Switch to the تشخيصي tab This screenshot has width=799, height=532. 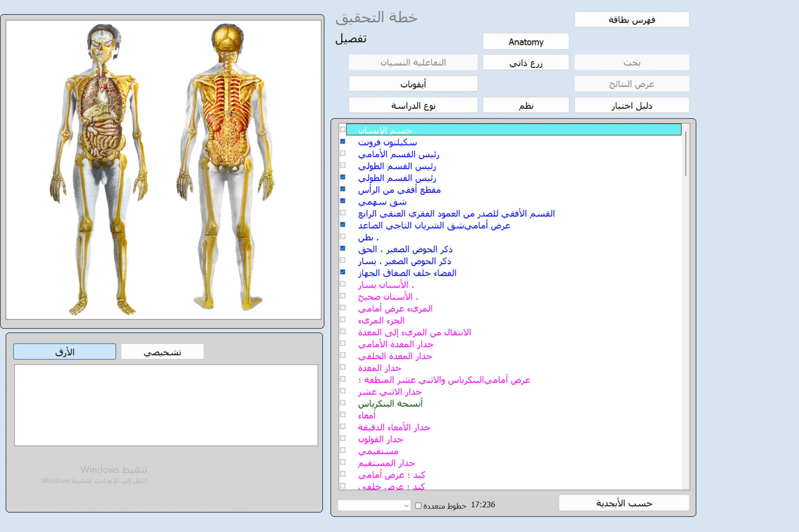coord(162,352)
